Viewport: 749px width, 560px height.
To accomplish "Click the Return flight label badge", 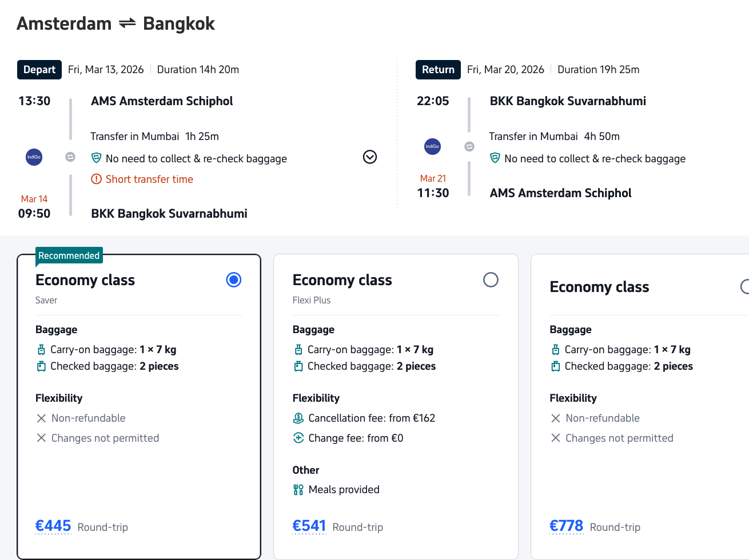I will tap(438, 70).
